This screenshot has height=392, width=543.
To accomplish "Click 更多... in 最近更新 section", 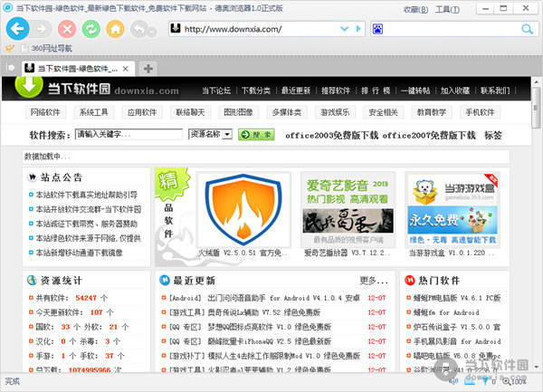I will coord(374,281).
